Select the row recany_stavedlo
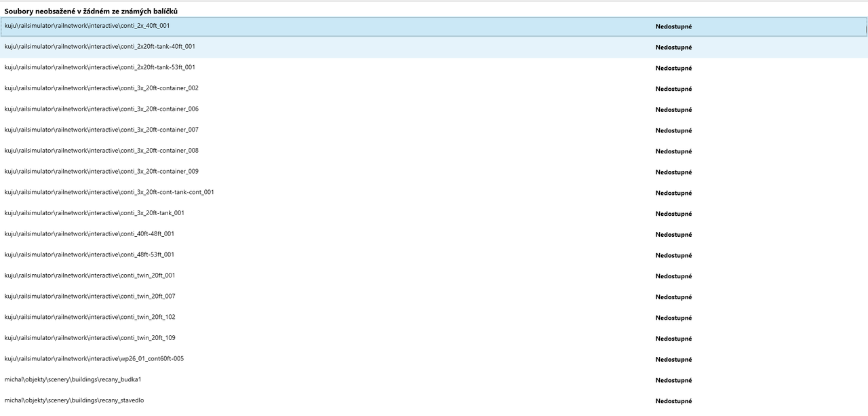This screenshot has height=416, width=868. tap(434, 401)
